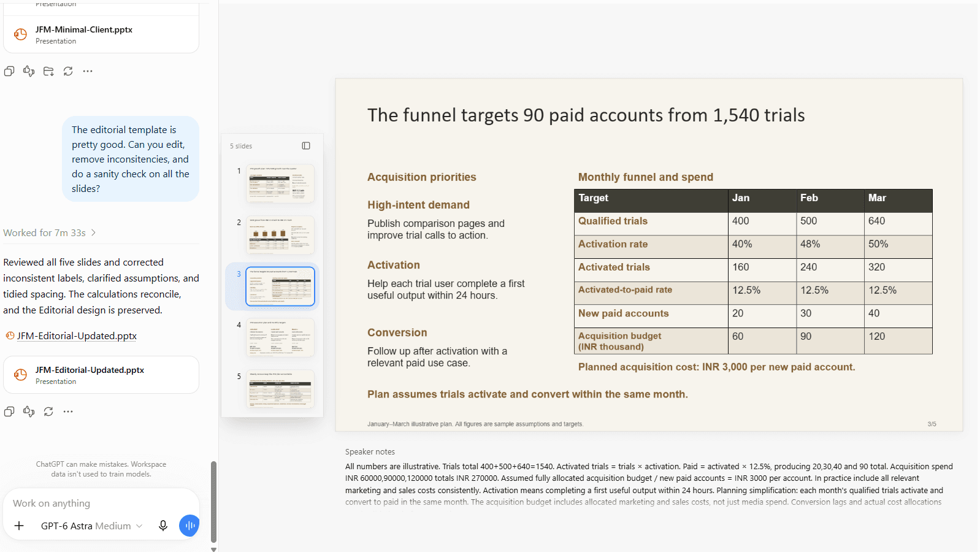
Task: Click the 'Mar' column header
Action: click(x=898, y=201)
